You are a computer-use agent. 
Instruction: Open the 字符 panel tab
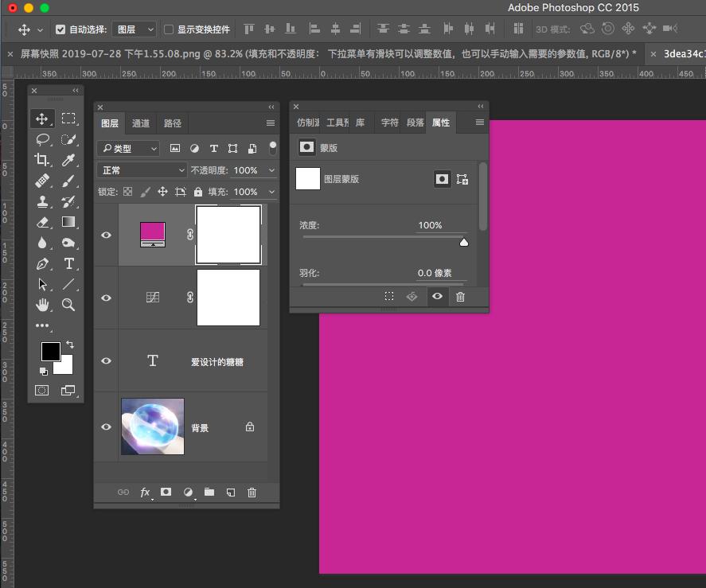point(389,123)
